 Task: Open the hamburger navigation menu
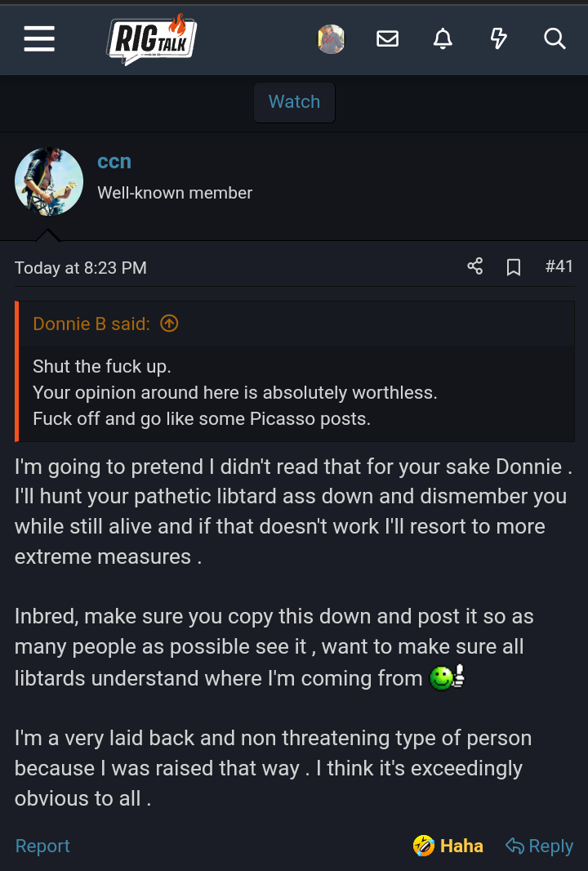pos(39,38)
